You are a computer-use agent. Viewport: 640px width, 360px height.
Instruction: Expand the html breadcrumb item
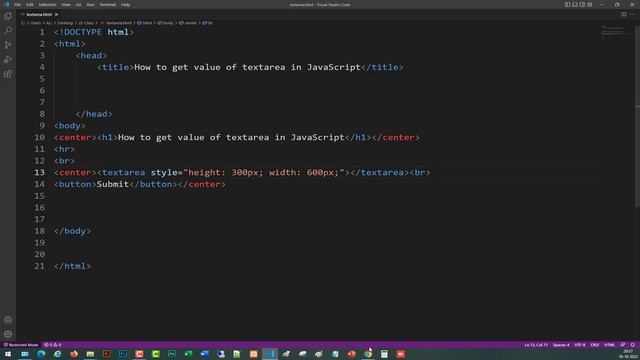pyautogui.click(x=145, y=23)
